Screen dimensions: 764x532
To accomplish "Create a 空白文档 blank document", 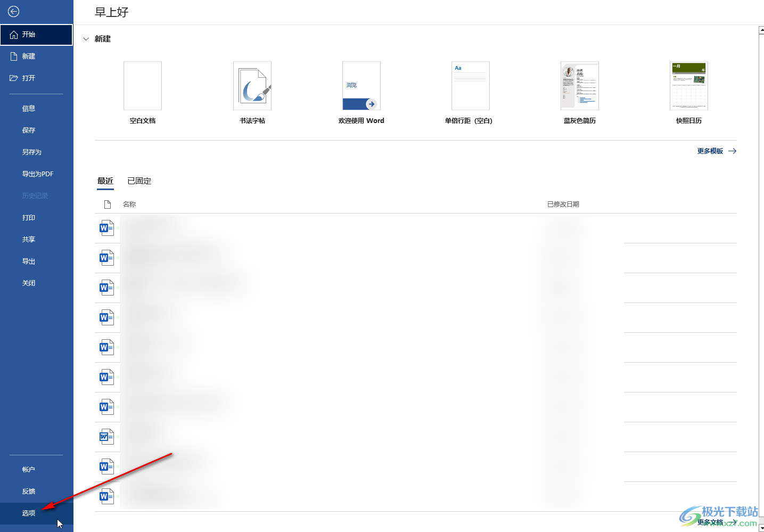I will (143, 93).
